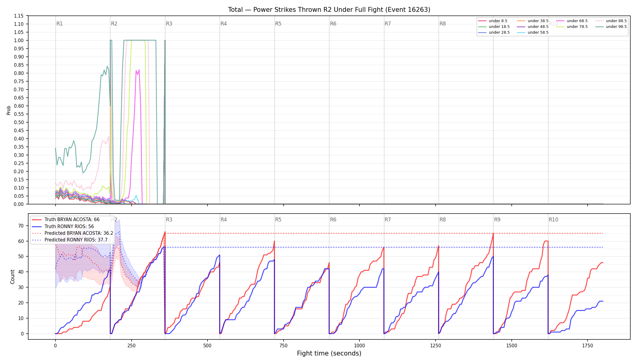This screenshot has height=364, width=637.
Task: Click the R9 round marker in the count chart
Action: [x=497, y=220]
